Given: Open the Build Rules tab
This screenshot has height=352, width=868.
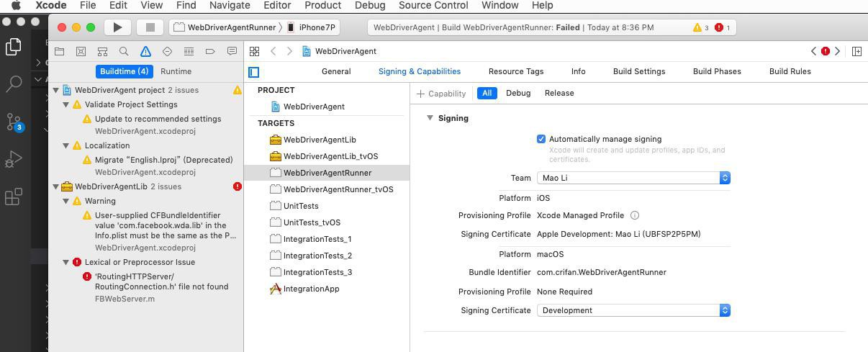Looking at the screenshot, I should coord(790,71).
